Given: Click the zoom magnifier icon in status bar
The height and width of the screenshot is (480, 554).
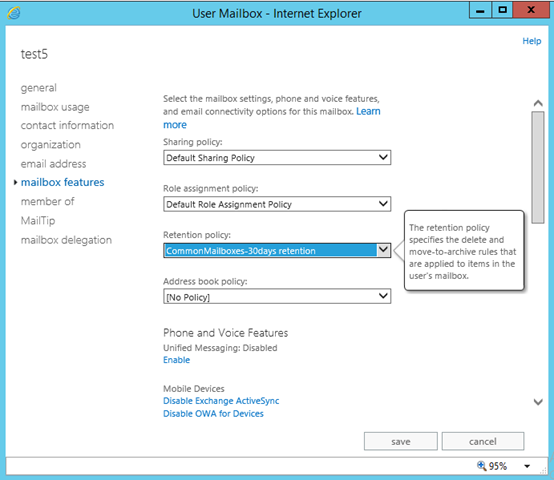Looking at the screenshot, I should 482,466.
